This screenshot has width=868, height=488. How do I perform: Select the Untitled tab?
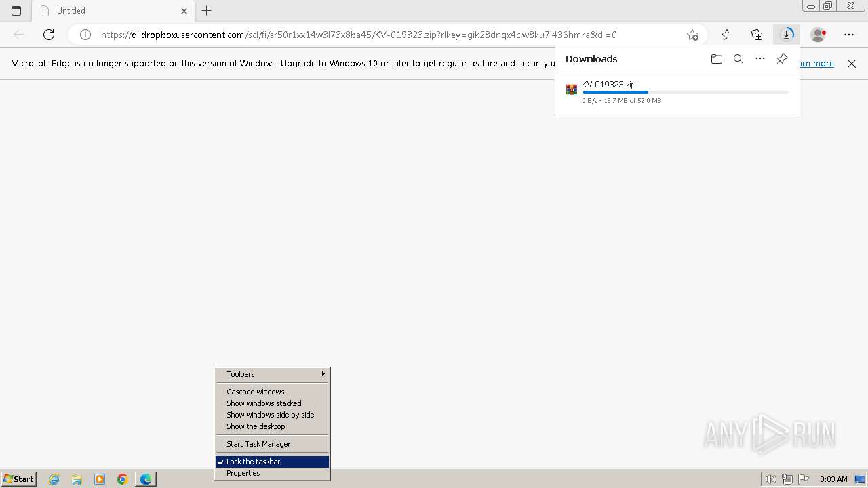(113, 11)
